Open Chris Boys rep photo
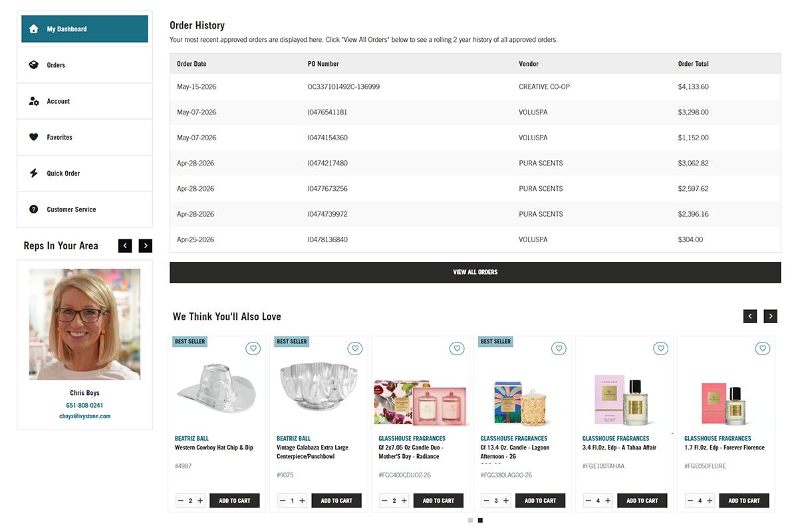The height and width of the screenshot is (532, 798). 84,324
